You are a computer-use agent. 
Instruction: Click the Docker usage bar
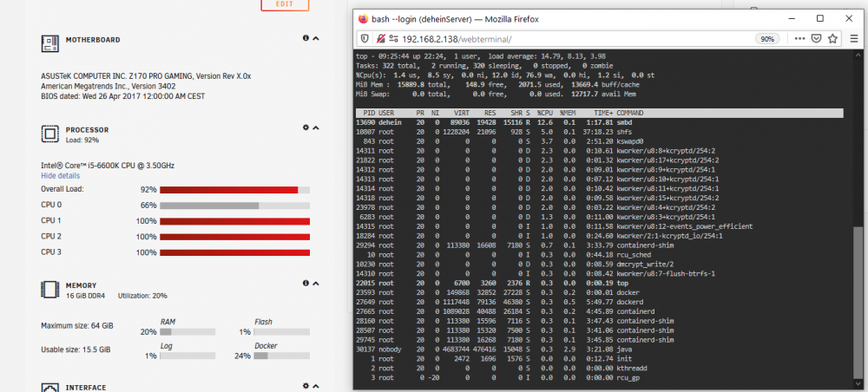click(282, 356)
